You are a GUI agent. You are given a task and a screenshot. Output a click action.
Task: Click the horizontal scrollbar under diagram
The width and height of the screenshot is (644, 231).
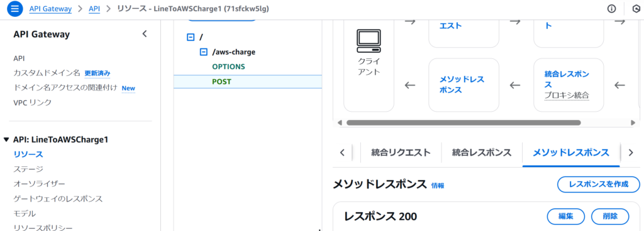464,122
